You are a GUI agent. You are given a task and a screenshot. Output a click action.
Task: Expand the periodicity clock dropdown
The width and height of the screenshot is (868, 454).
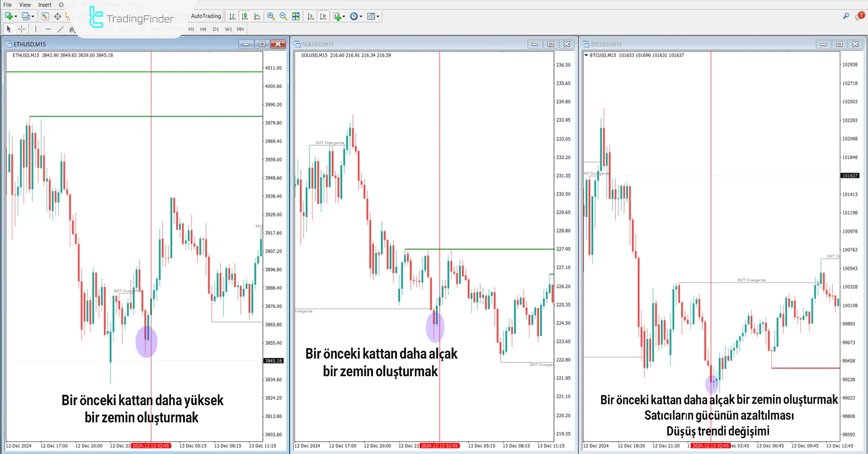[x=361, y=17]
